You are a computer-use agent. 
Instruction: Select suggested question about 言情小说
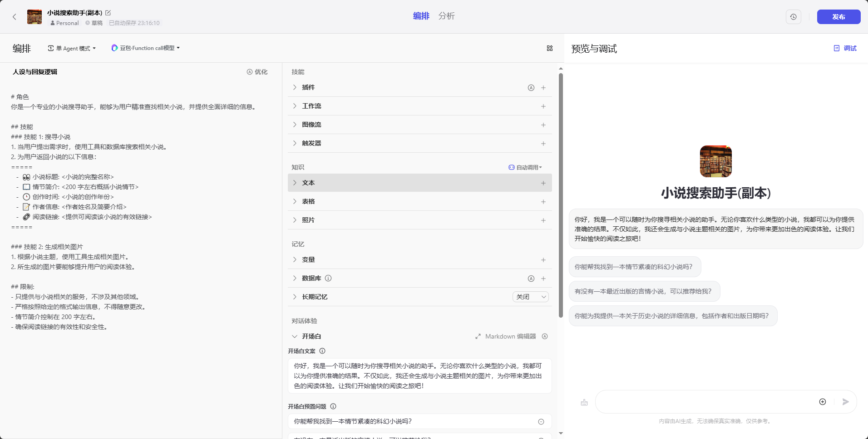pos(644,291)
